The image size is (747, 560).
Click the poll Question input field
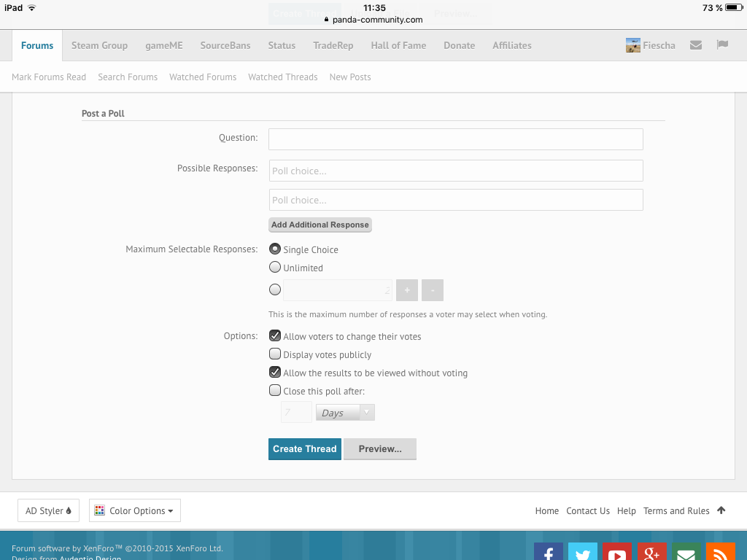coord(455,139)
